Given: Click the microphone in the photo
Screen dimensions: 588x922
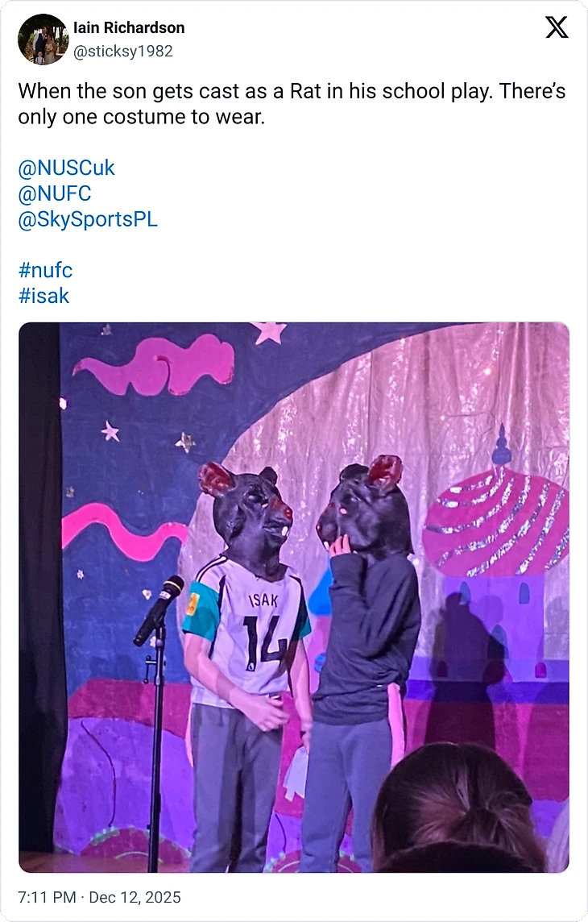Looking at the screenshot, I should coord(159,610).
